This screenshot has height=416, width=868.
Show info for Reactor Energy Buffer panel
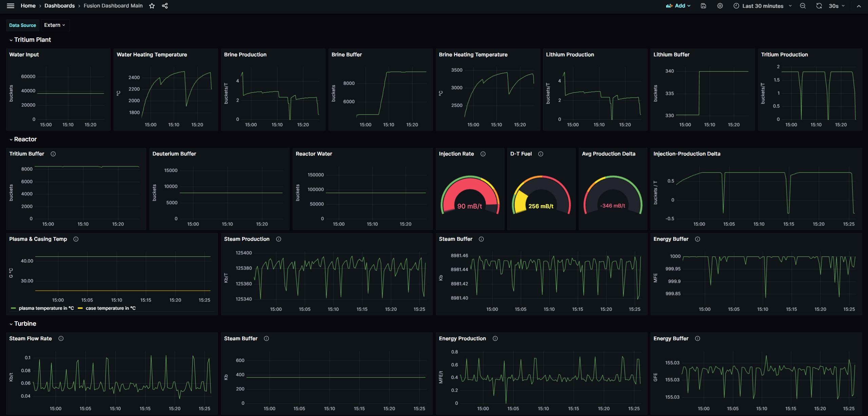(697, 239)
